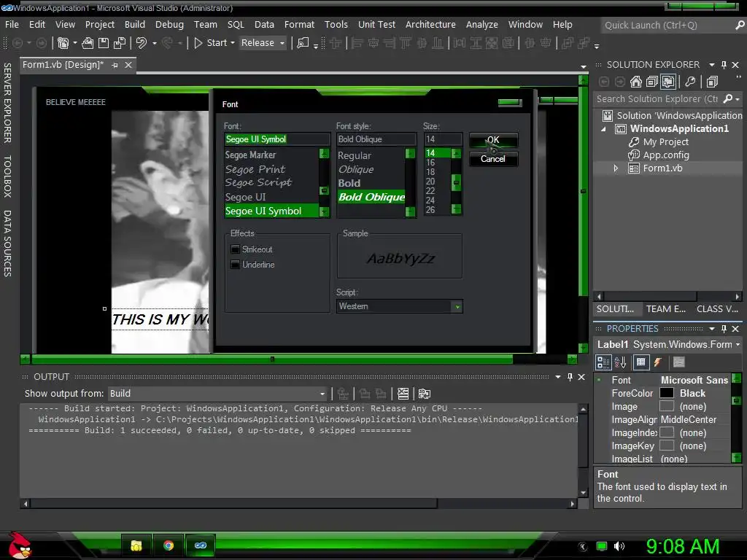Click the Undo toolbar icon
747x560 pixels.
click(141, 43)
